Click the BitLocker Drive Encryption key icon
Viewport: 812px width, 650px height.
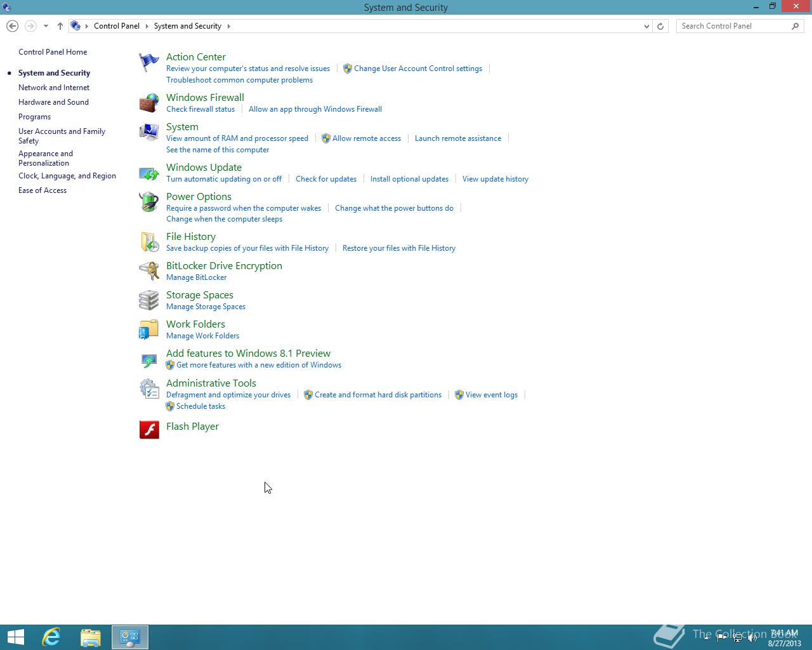149,271
